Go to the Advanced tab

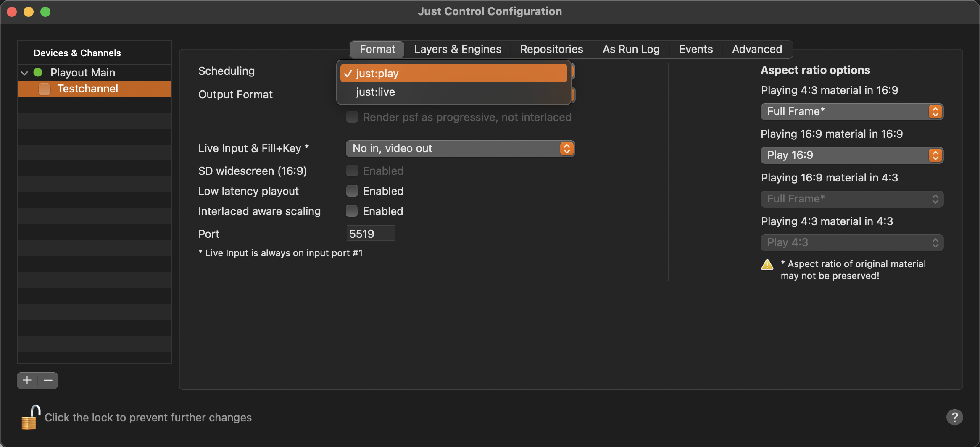[757, 49]
